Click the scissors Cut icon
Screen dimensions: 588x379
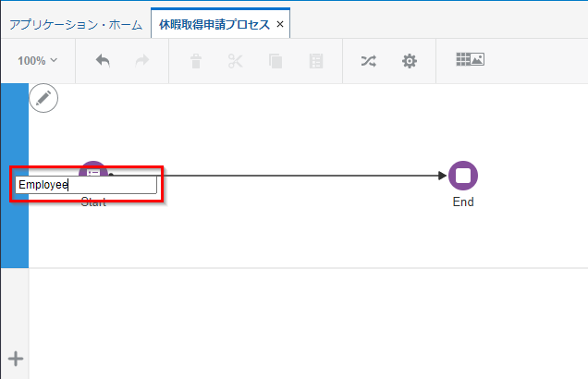click(x=235, y=61)
